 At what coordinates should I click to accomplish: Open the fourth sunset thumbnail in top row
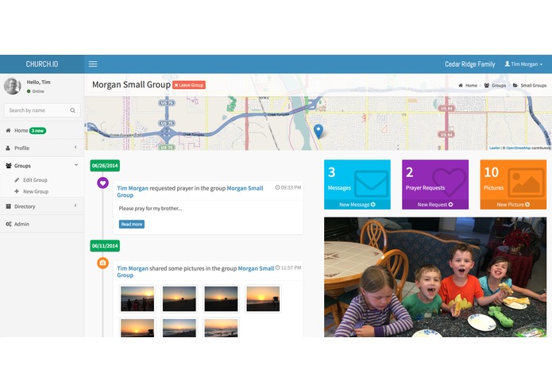[263, 299]
